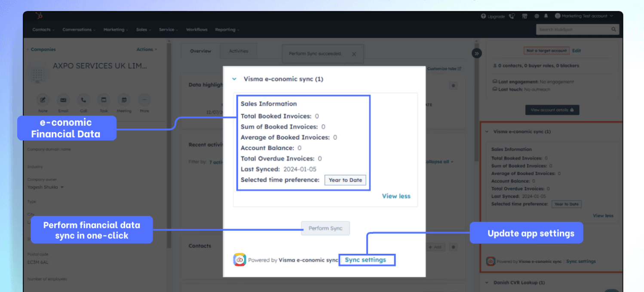The width and height of the screenshot is (644, 292).
Task: Open the Marketing menu
Action: pyautogui.click(x=116, y=30)
